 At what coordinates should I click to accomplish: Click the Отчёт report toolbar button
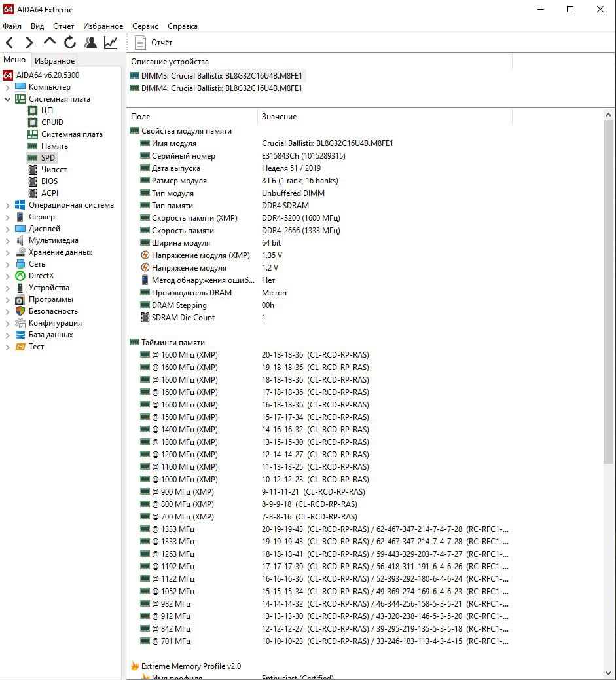point(153,43)
